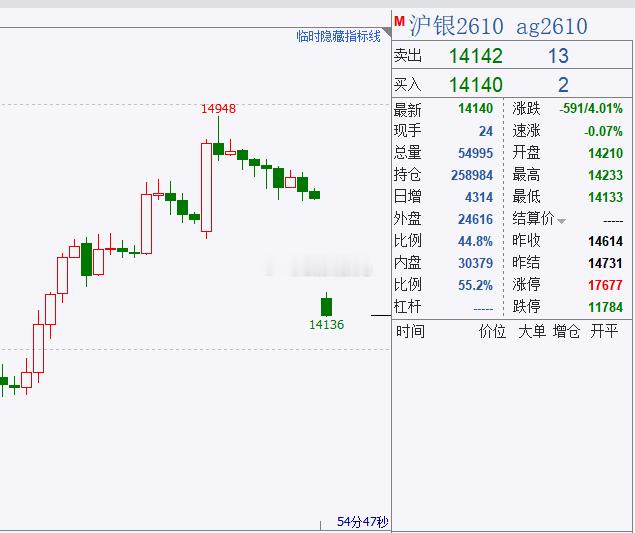Click the 外盘 比例 value 44.8%

tap(475, 241)
